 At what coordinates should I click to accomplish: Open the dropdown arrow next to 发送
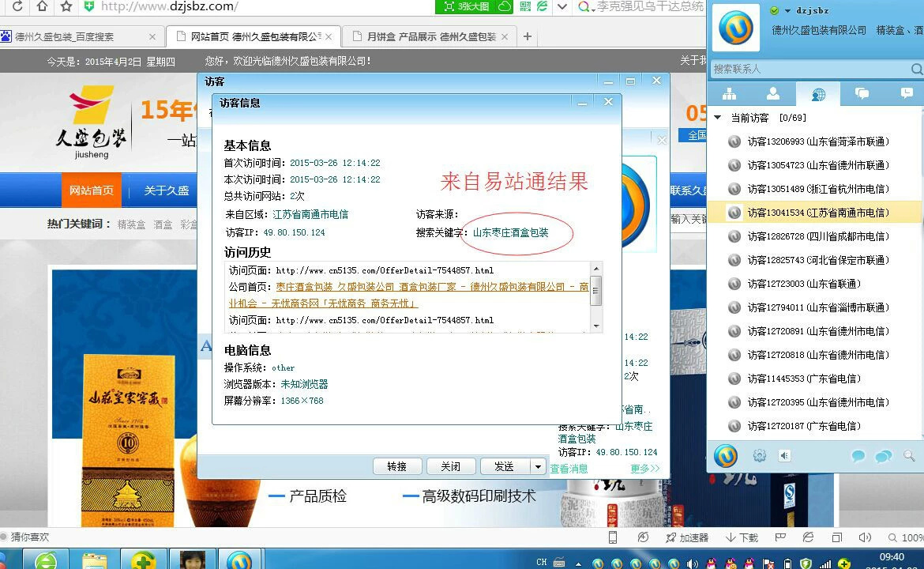tap(538, 466)
